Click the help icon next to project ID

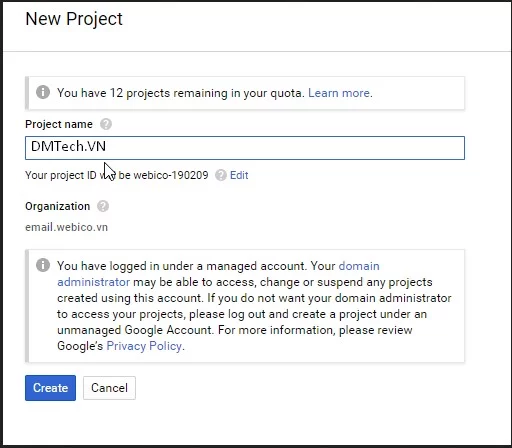[x=221, y=175]
